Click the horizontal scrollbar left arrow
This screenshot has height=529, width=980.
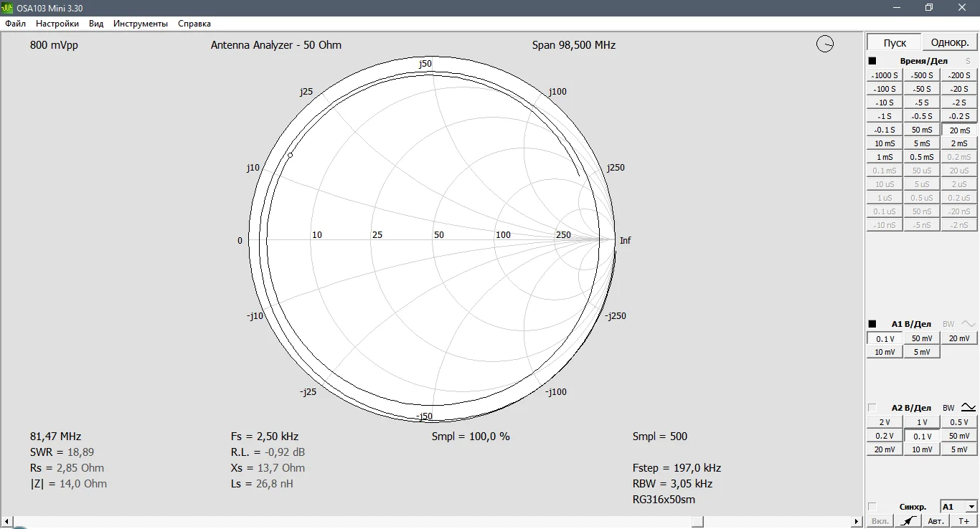(x=7, y=521)
